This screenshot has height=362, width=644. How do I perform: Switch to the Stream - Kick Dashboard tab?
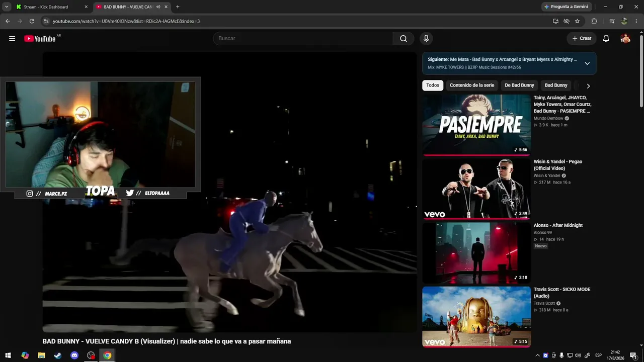[52, 7]
